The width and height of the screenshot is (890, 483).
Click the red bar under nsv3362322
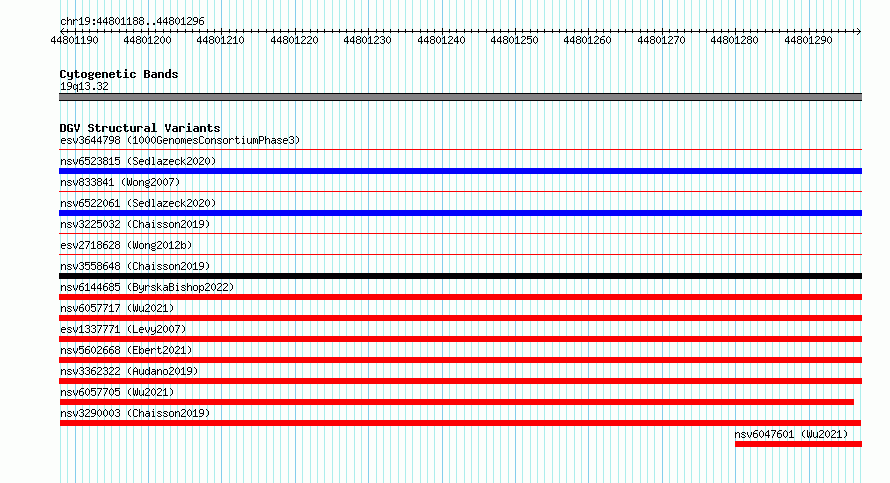click(460, 381)
